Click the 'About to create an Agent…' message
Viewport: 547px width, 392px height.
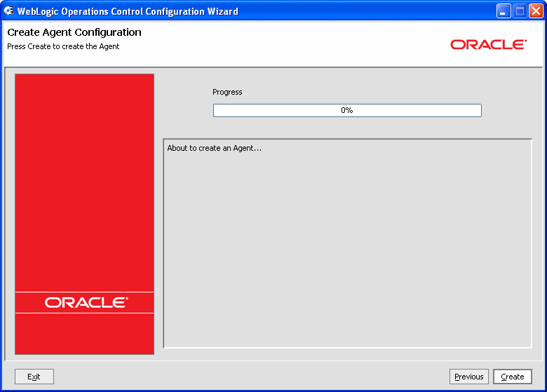[214, 148]
